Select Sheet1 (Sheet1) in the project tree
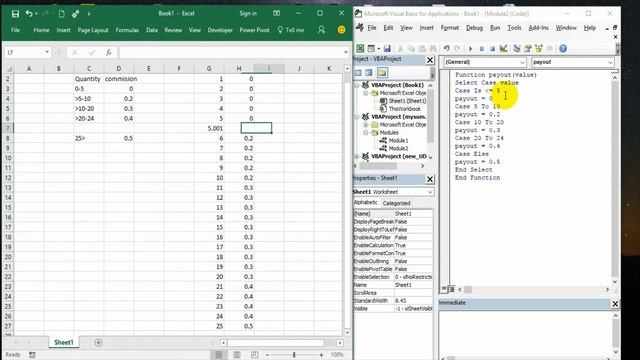 coord(407,101)
